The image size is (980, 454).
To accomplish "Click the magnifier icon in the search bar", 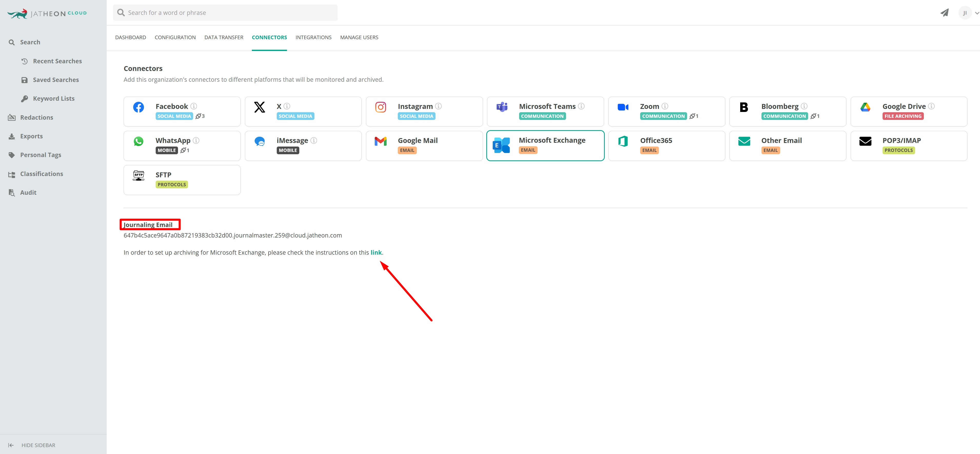I will 121,13.
